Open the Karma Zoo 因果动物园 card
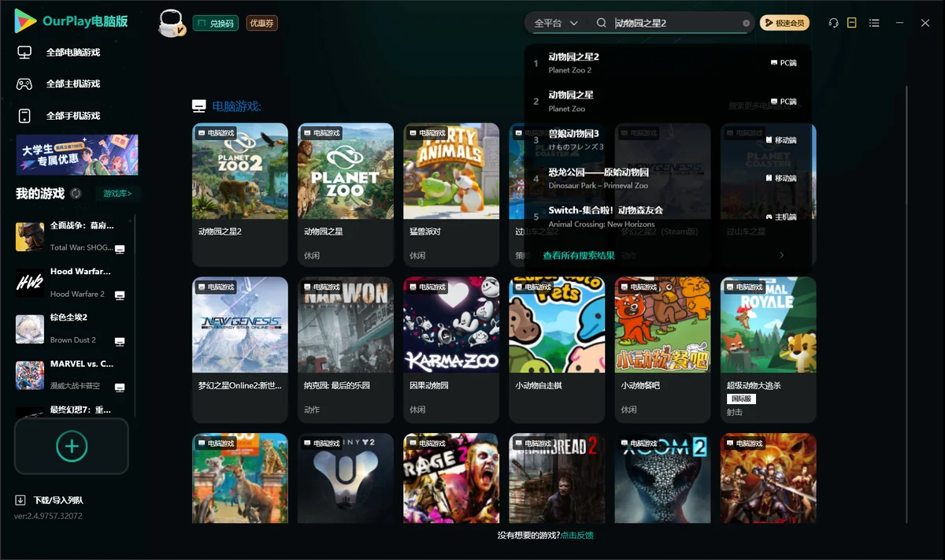The width and height of the screenshot is (945, 560). 451,350
